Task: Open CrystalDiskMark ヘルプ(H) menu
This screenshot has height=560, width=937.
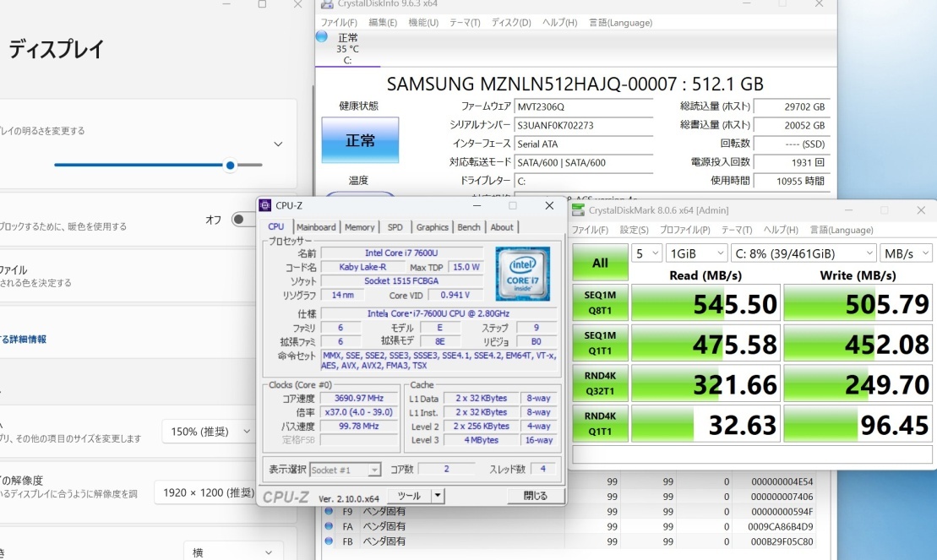Action: click(781, 230)
